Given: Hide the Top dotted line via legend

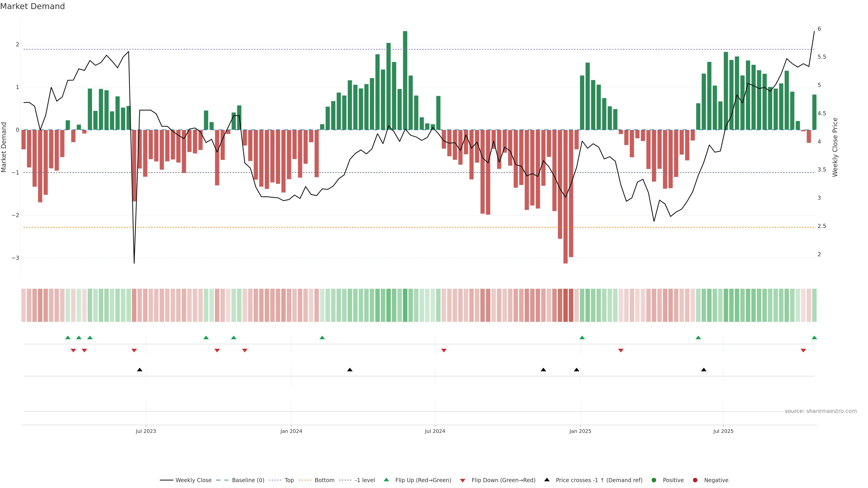Looking at the screenshot, I should 289,480.
